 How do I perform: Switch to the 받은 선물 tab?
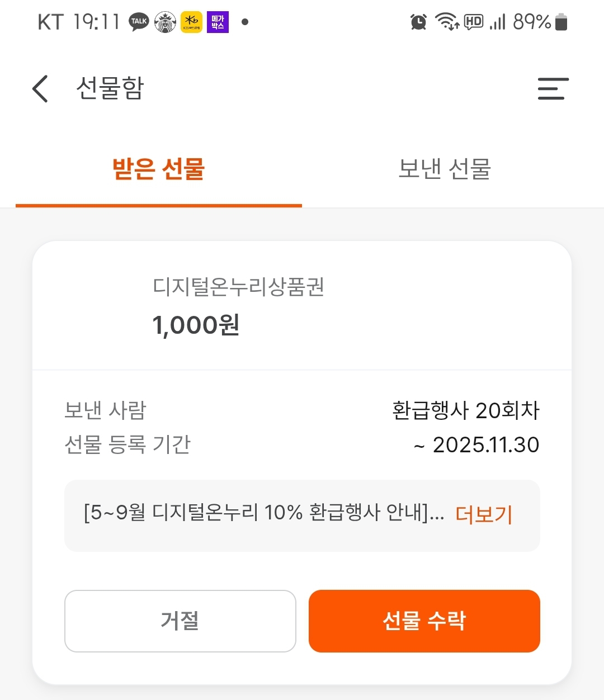(159, 169)
